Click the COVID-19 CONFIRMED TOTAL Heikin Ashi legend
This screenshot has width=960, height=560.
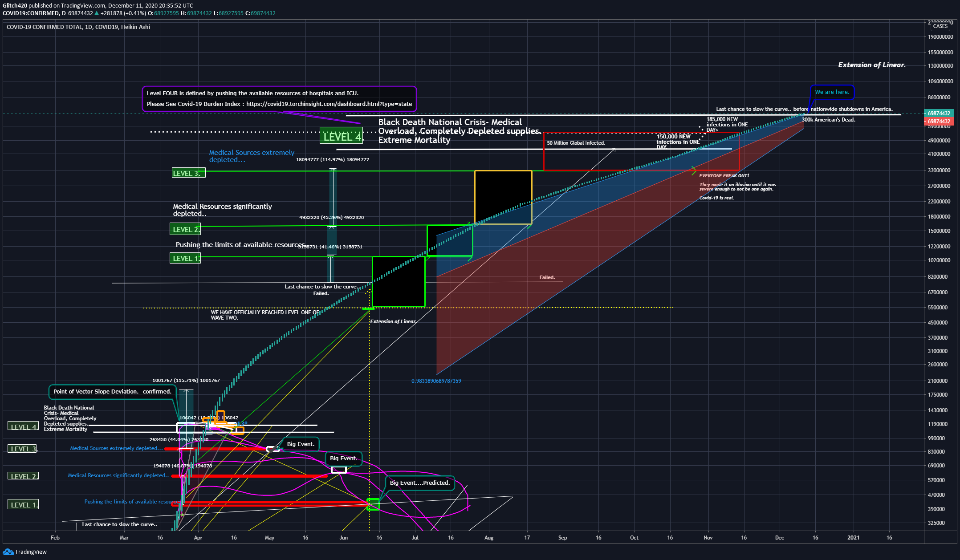point(78,27)
